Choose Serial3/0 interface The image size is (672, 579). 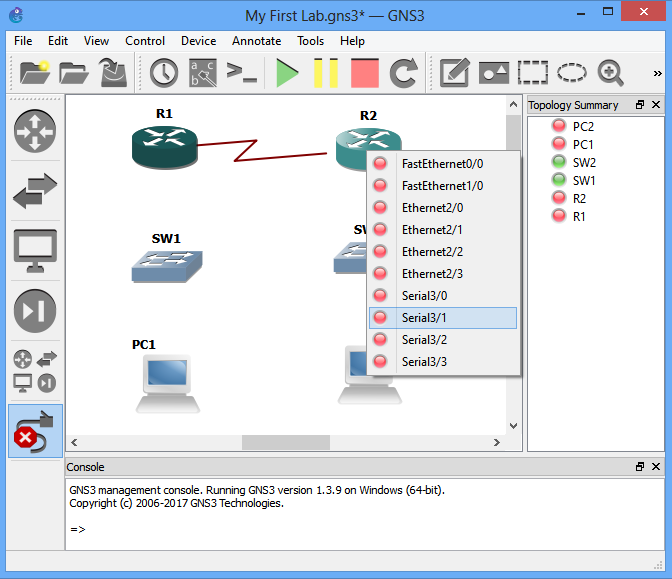[x=443, y=296]
